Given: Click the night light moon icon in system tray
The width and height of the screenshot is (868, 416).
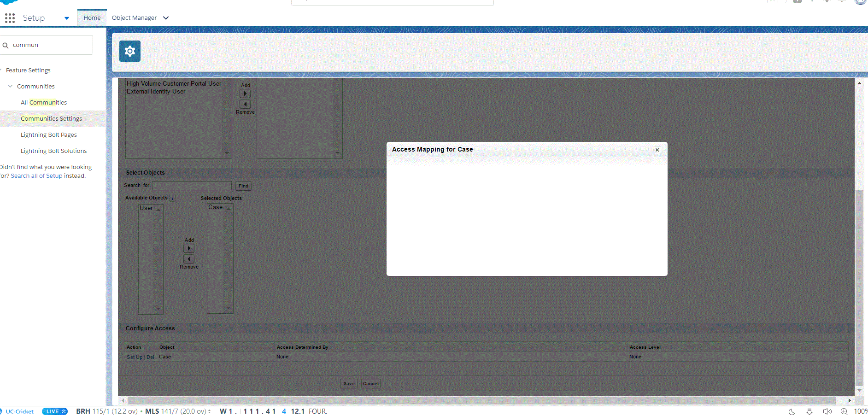Looking at the screenshot, I should click(x=792, y=411).
